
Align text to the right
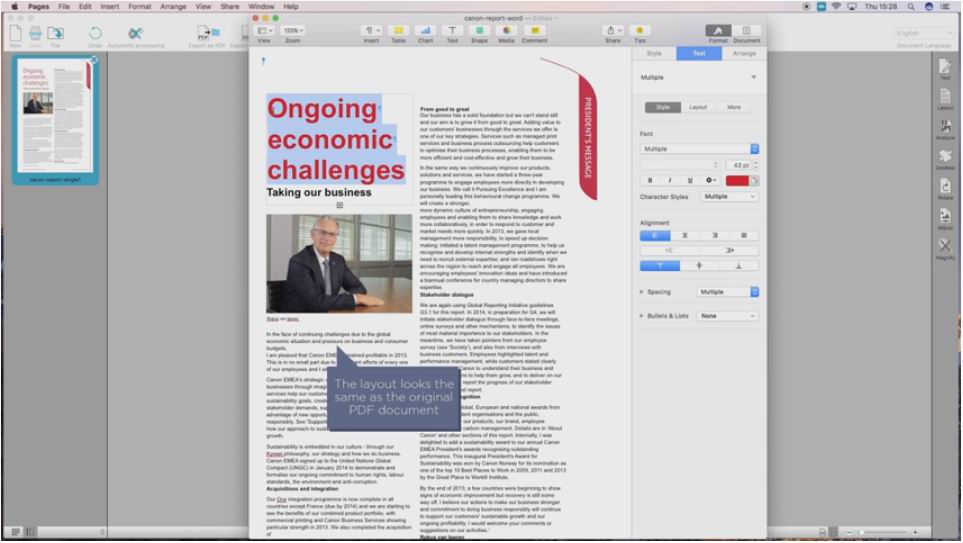coord(714,235)
